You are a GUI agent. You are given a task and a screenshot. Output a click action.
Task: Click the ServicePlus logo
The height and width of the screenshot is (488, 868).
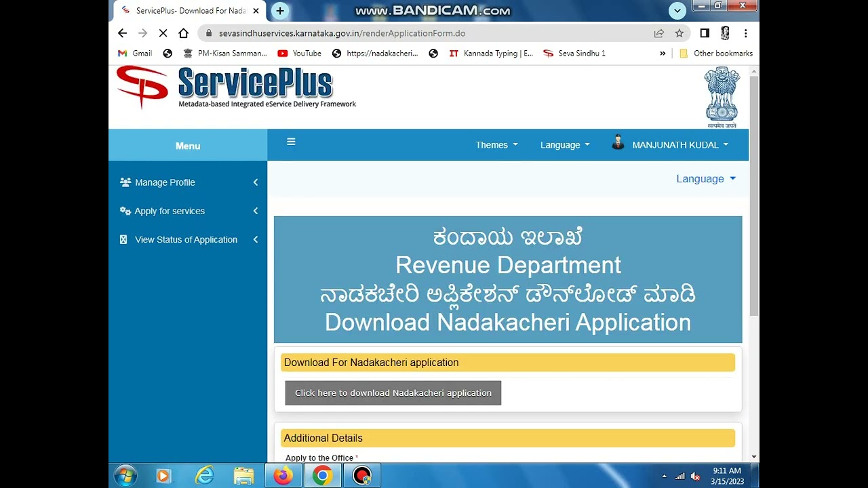click(236, 87)
